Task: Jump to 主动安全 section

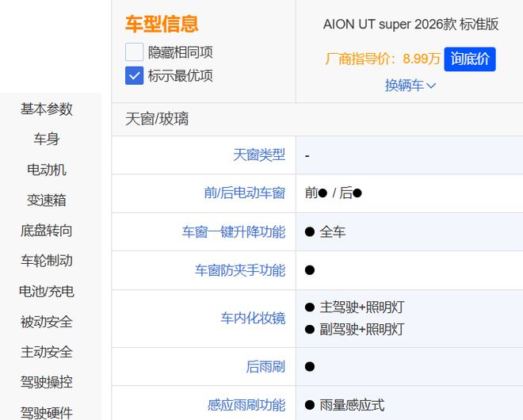Action: click(47, 352)
